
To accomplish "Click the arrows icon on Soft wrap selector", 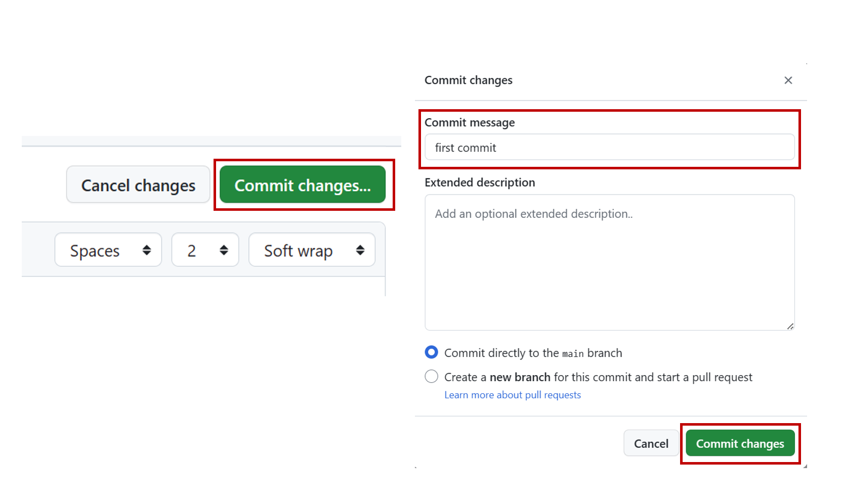I will tap(360, 250).
